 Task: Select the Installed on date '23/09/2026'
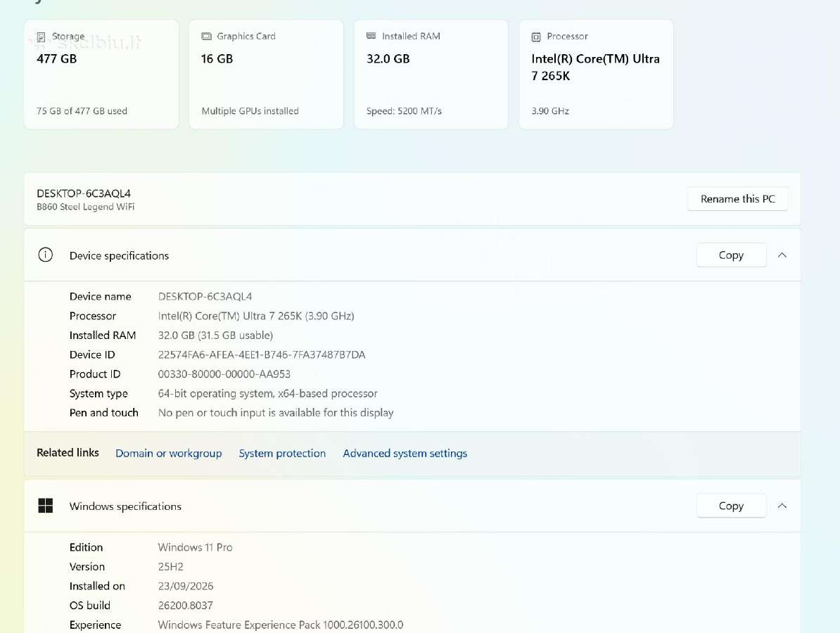[186, 586]
